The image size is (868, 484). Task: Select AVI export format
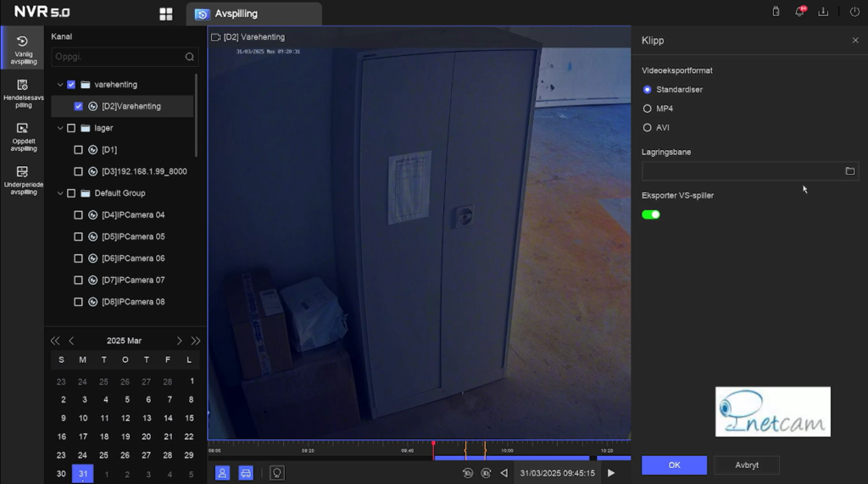click(x=648, y=128)
